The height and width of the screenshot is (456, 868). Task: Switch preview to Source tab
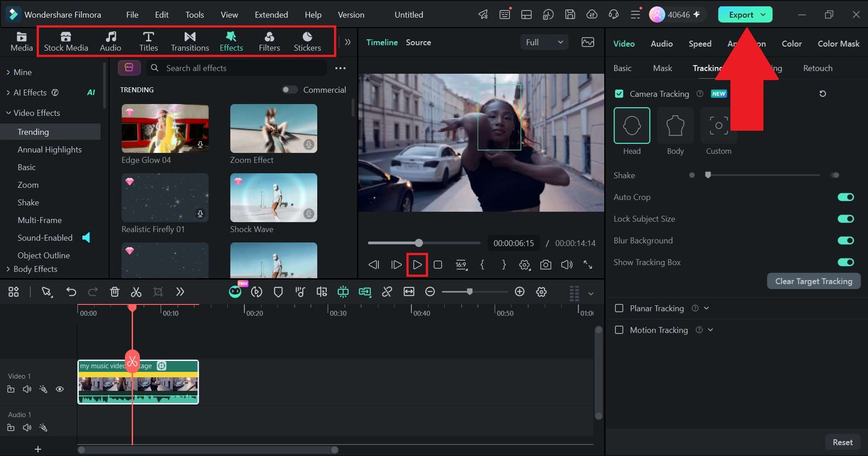(x=418, y=42)
